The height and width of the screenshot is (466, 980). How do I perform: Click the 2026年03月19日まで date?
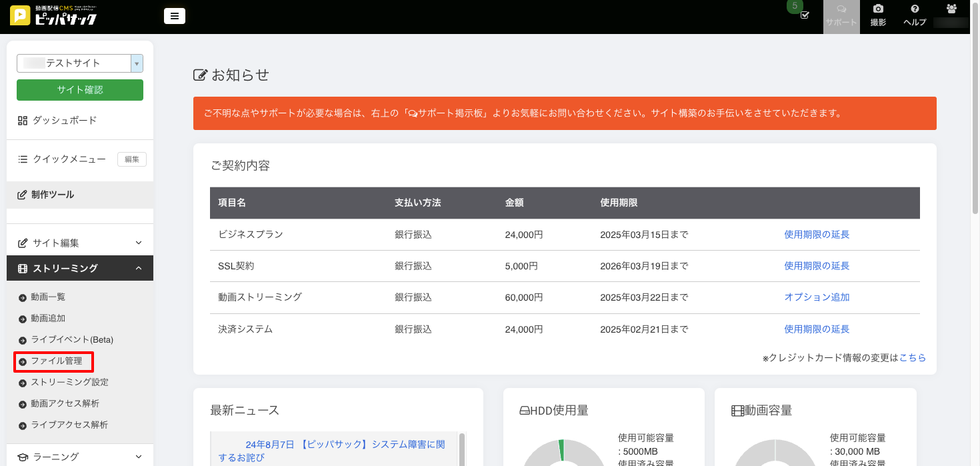click(x=645, y=266)
